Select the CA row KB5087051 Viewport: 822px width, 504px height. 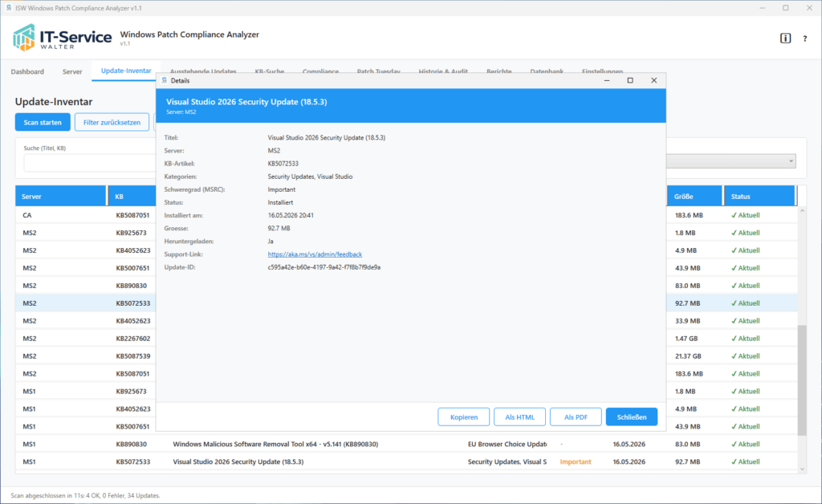pos(86,215)
